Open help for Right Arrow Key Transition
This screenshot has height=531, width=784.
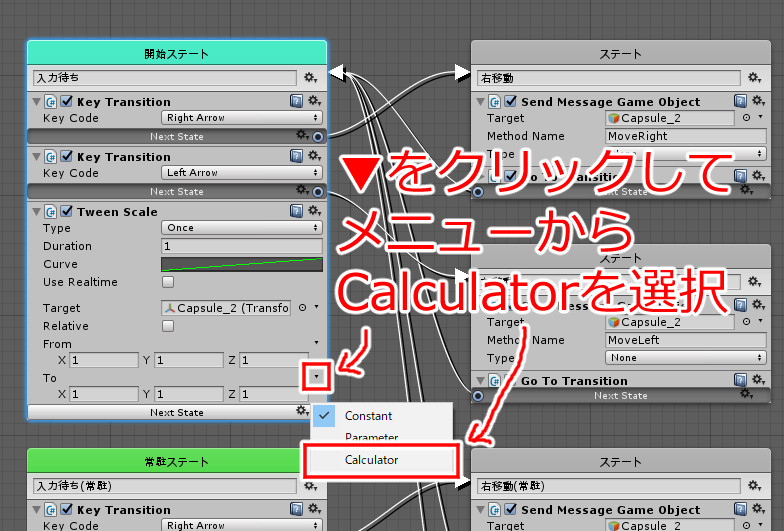296,102
